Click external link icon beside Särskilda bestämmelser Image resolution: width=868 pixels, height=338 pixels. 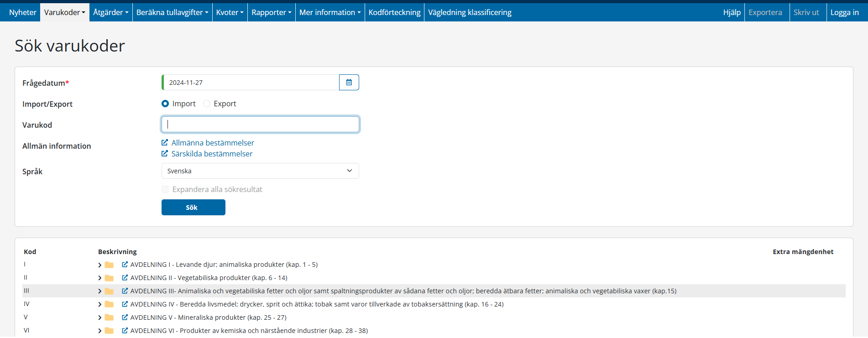point(165,154)
